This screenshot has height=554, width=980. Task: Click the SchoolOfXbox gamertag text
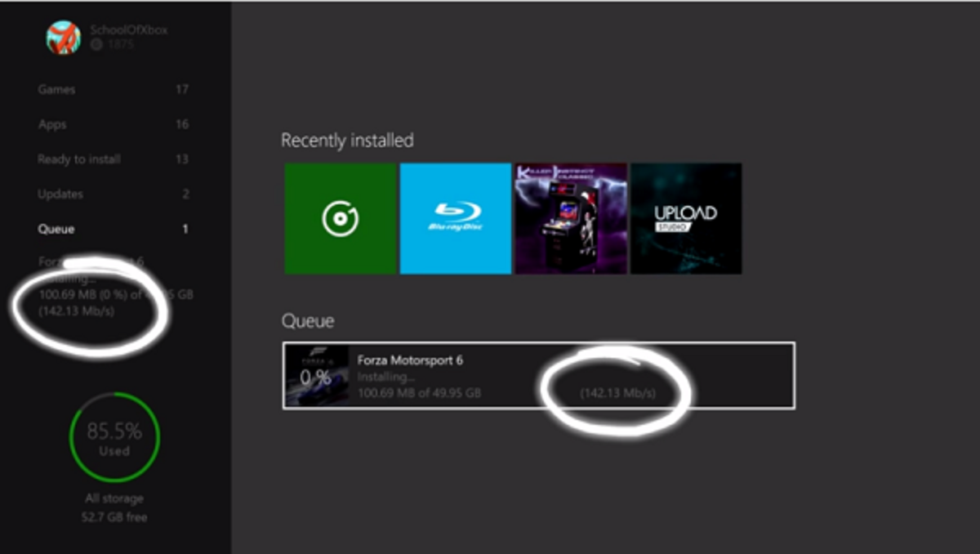coord(129,29)
